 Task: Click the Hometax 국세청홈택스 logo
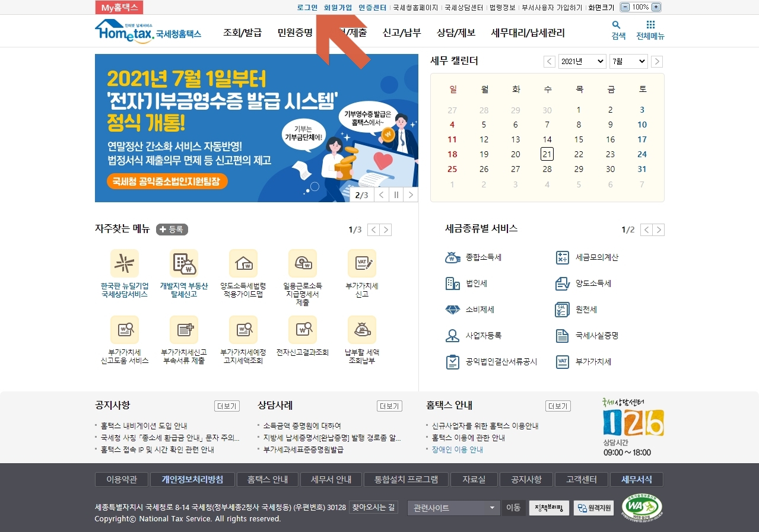point(148,31)
